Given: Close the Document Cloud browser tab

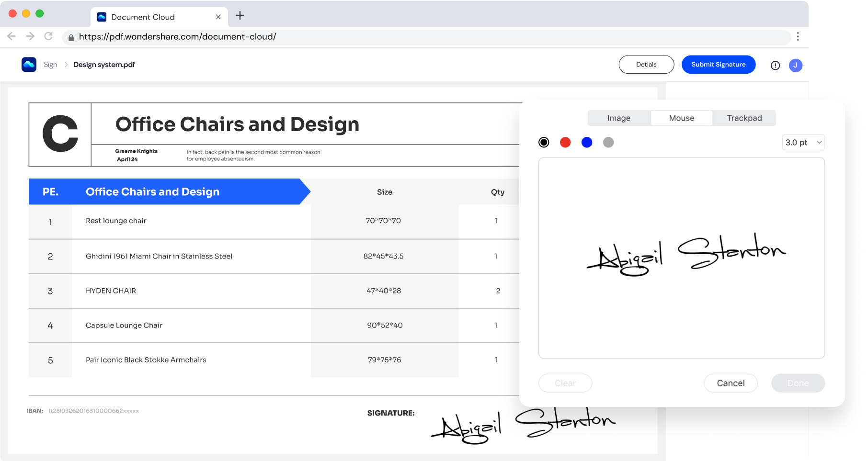Looking at the screenshot, I should click(218, 17).
